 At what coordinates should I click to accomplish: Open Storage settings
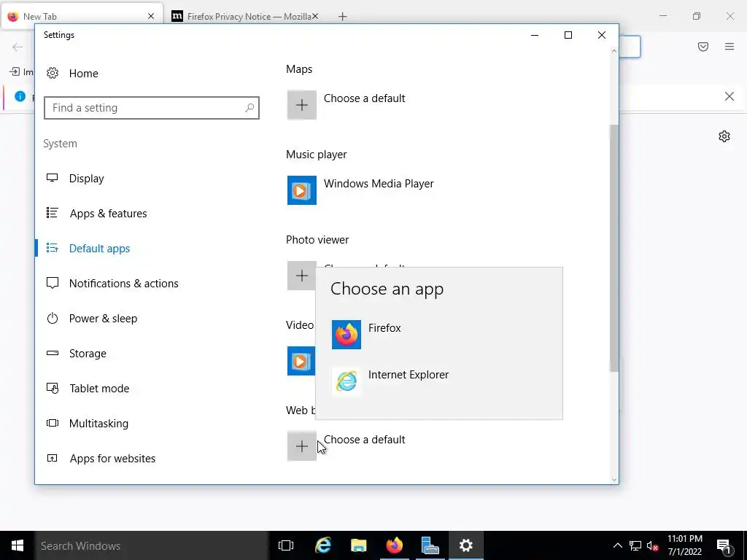[76, 354]
